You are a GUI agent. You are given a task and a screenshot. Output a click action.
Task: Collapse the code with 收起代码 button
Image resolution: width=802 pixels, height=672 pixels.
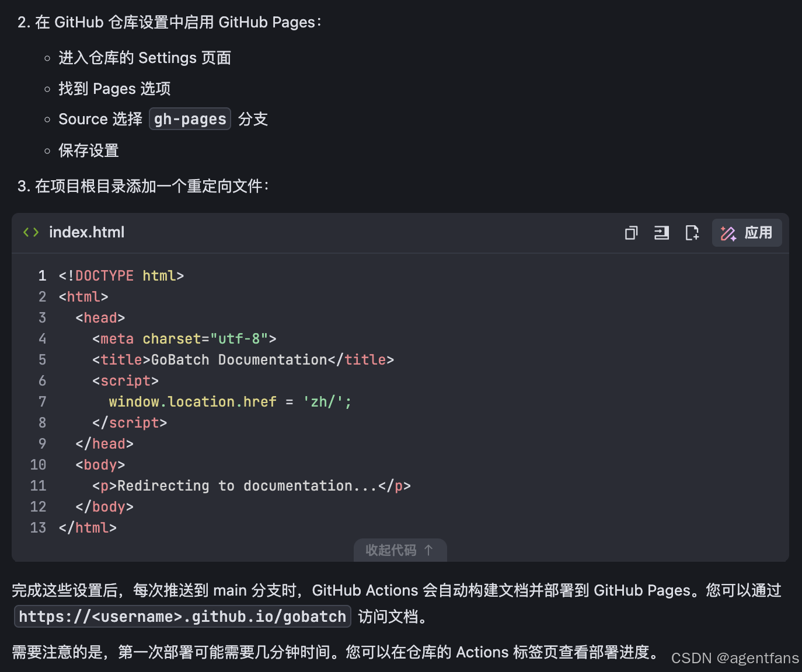pyautogui.click(x=400, y=550)
